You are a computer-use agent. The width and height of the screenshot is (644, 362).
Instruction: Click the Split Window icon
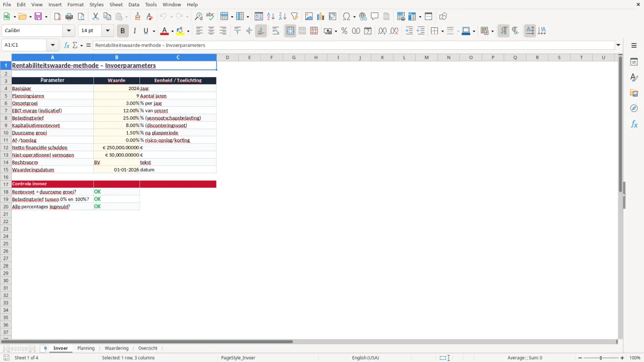pos(428,17)
